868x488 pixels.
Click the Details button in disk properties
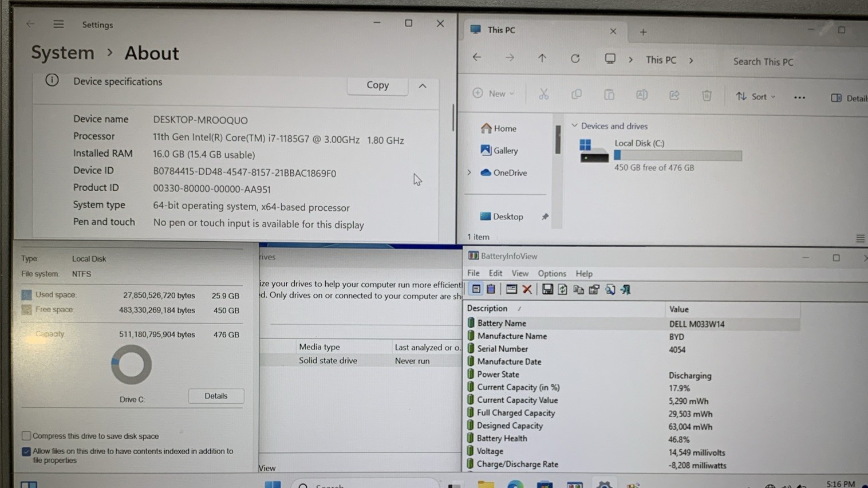point(216,396)
